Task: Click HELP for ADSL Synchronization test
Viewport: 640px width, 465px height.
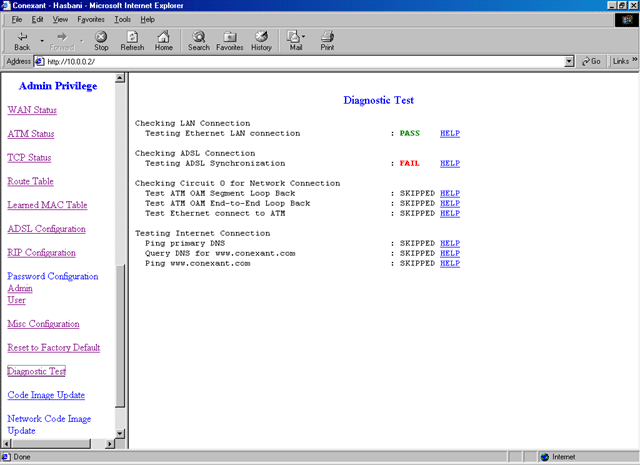Action: (450, 163)
